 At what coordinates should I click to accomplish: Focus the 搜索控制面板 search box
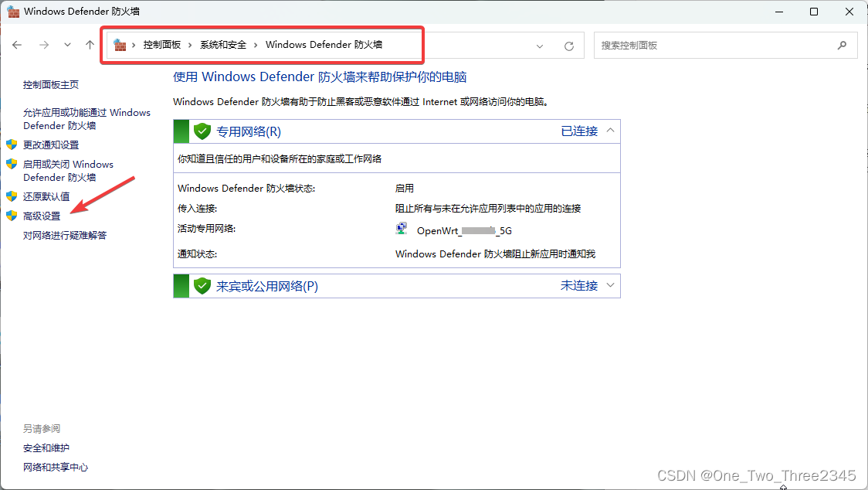tap(725, 46)
